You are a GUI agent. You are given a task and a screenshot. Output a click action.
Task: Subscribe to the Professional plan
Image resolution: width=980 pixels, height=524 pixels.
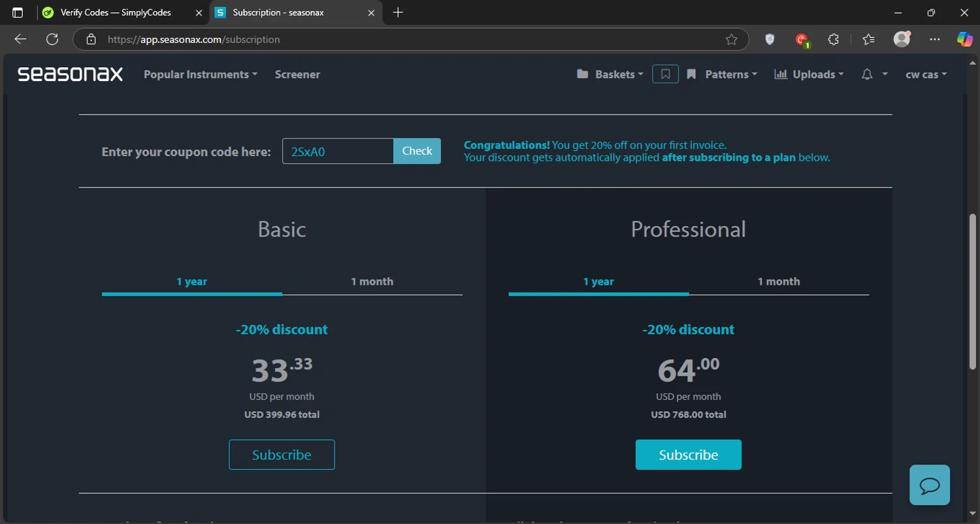[689, 455]
